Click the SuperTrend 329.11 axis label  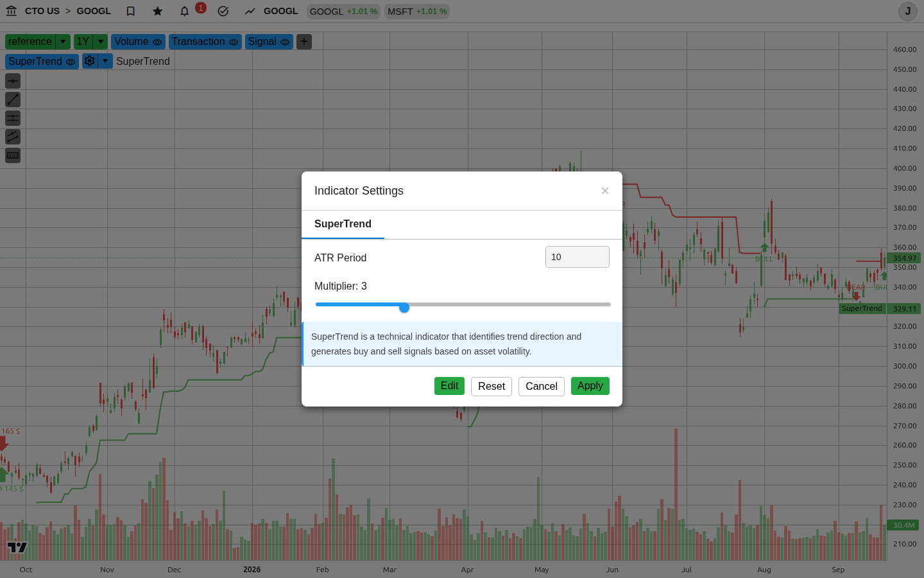pos(880,308)
